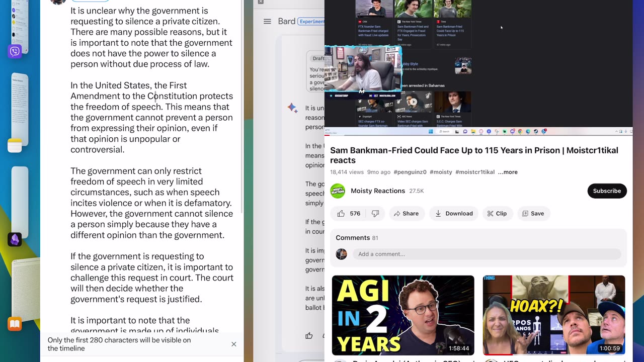
Task: Download the YouTube video
Action: 454,214
